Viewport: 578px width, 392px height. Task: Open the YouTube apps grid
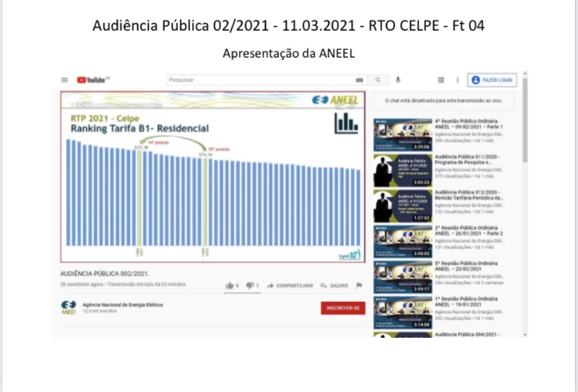441,79
